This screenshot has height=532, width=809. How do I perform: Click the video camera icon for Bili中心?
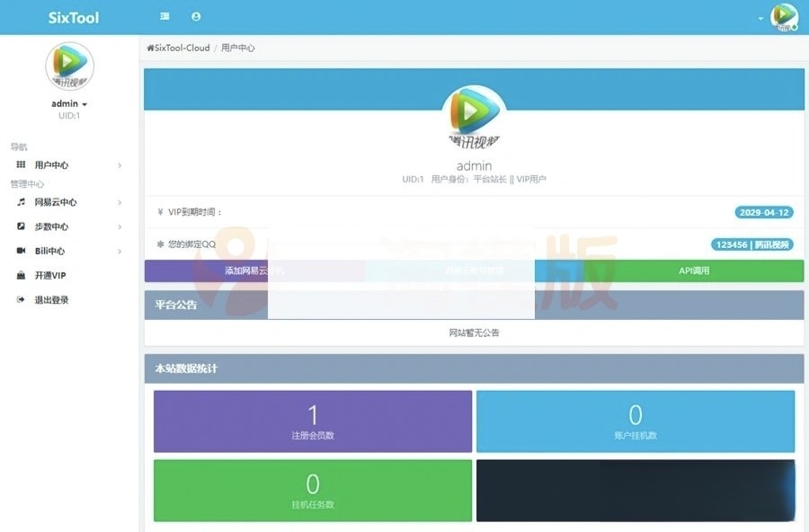21,251
